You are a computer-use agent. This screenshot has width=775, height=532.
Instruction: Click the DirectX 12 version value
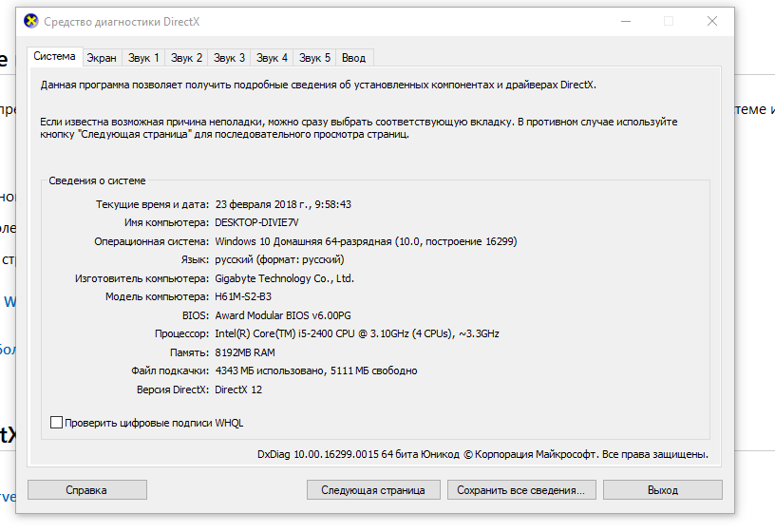click(x=238, y=389)
